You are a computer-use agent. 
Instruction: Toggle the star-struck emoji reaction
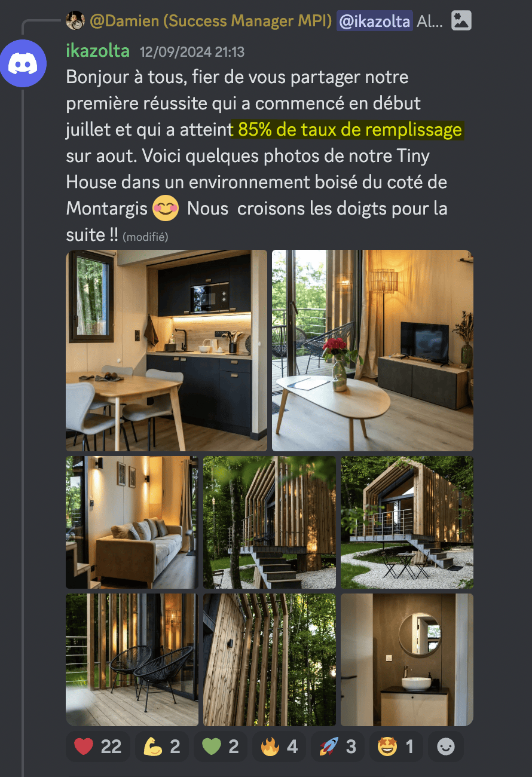click(x=396, y=746)
